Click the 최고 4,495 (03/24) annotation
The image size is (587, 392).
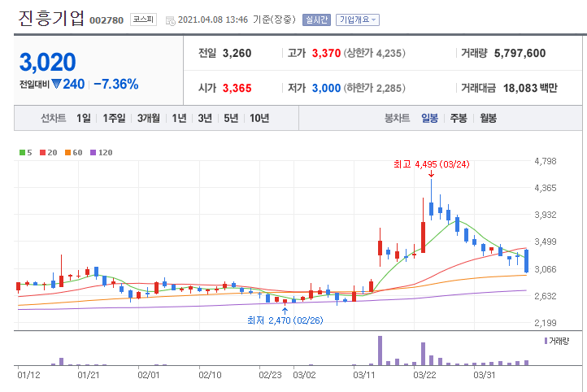[x=431, y=164]
